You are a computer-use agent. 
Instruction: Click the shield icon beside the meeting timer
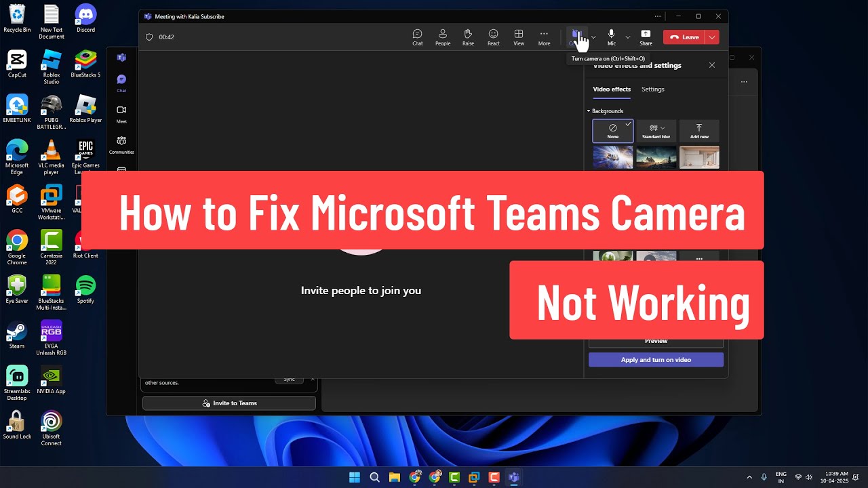[149, 37]
